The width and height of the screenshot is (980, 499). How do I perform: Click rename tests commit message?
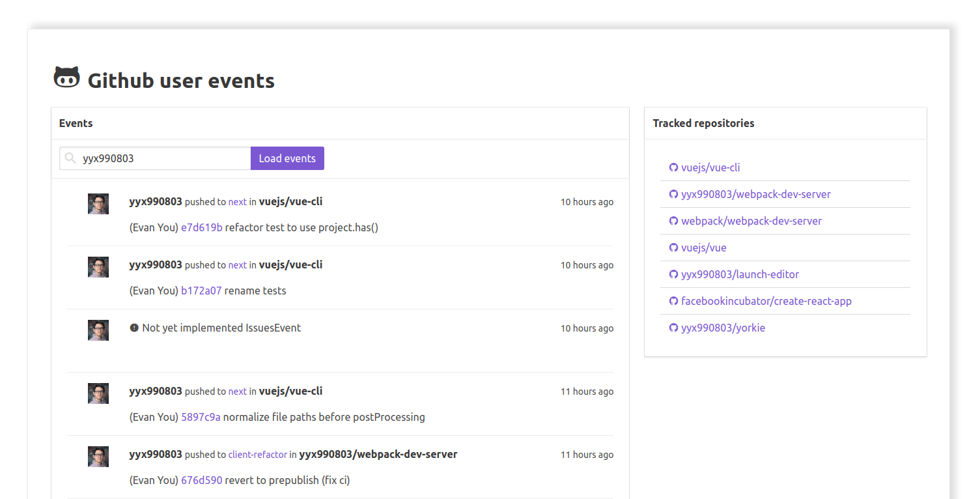point(255,291)
